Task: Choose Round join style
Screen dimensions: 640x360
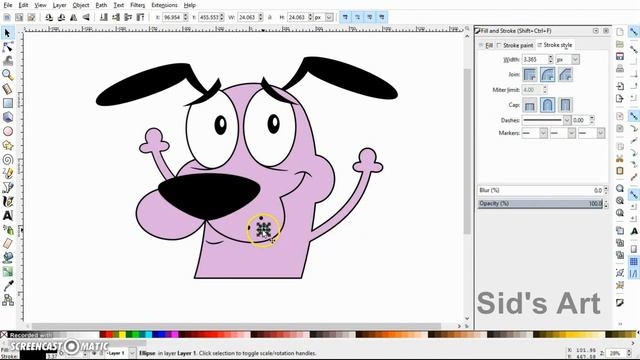Action: click(547, 75)
